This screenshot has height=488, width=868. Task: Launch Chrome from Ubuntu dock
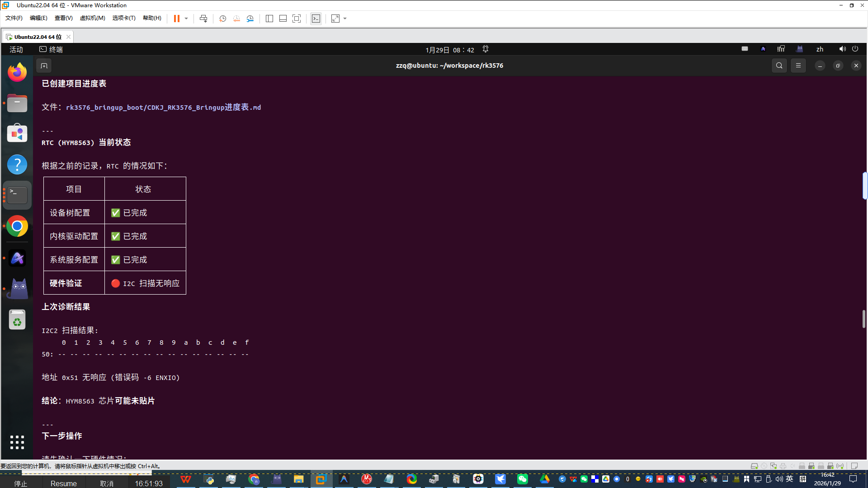pyautogui.click(x=17, y=226)
